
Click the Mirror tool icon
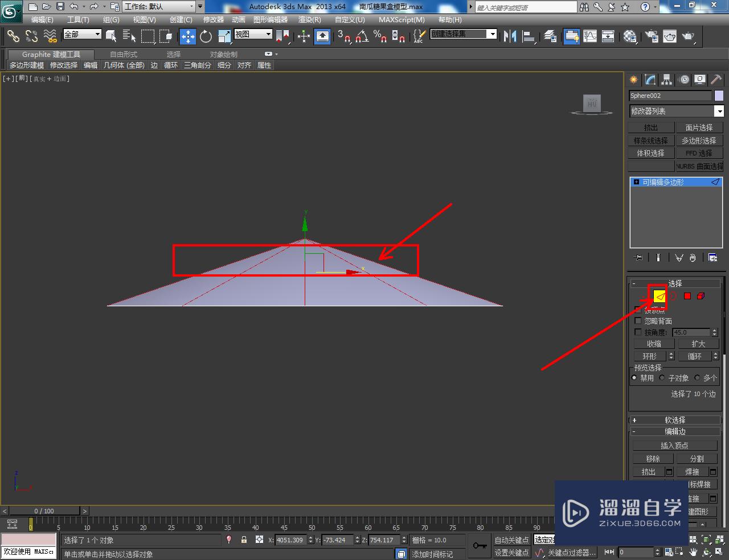click(x=510, y=36)
